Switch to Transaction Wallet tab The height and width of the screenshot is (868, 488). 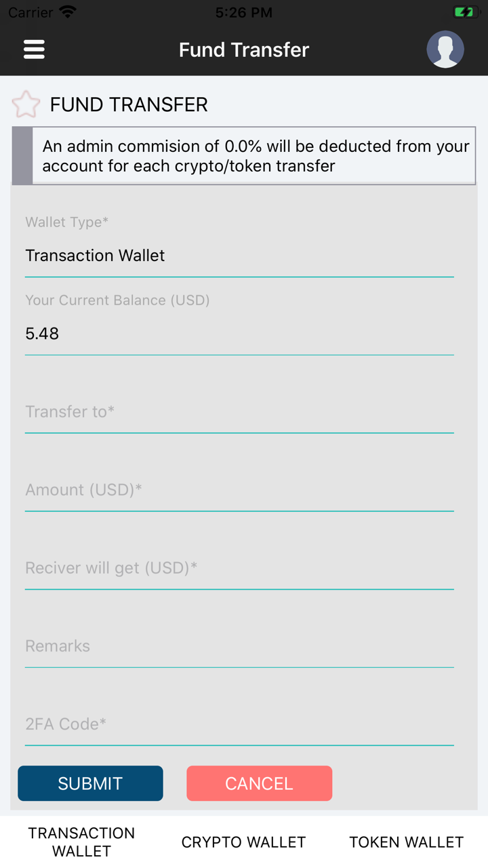coord(81,842)
